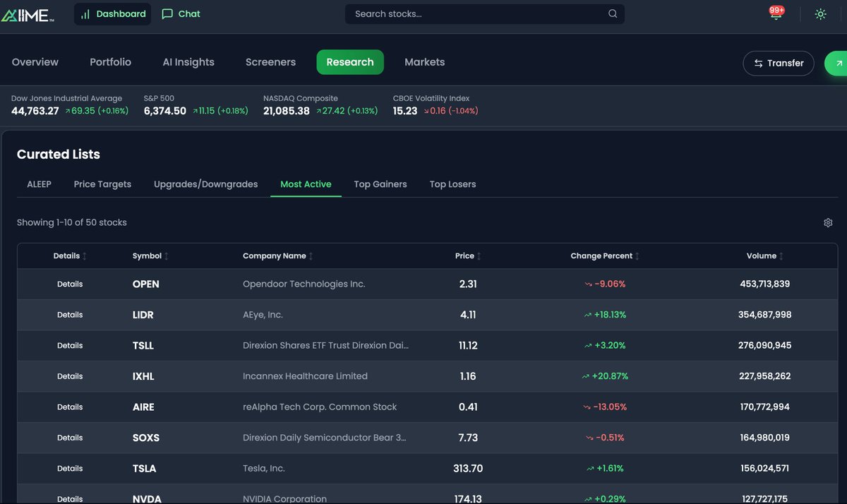Open the Upgrades/Downgrades list tab
847x504 pixels.
[206, 184]
